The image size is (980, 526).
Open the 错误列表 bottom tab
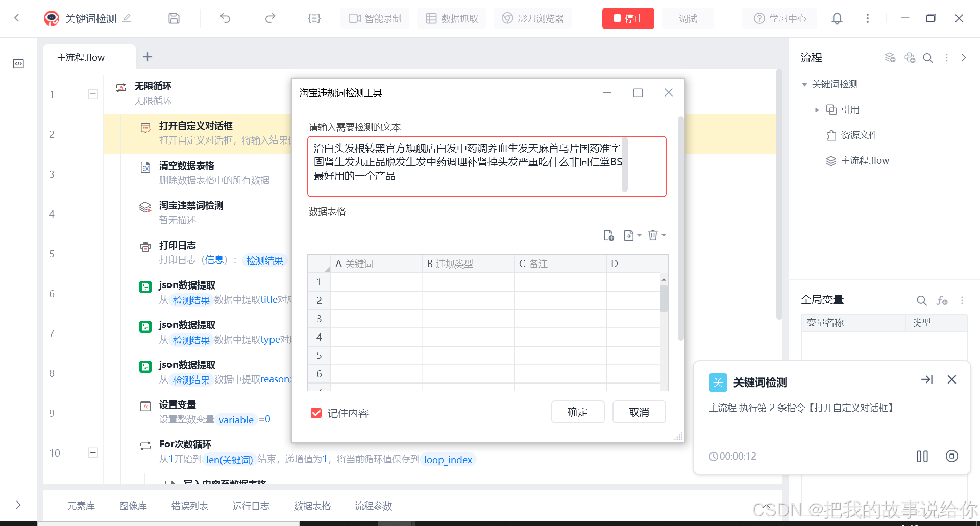[x=190, y=506]
